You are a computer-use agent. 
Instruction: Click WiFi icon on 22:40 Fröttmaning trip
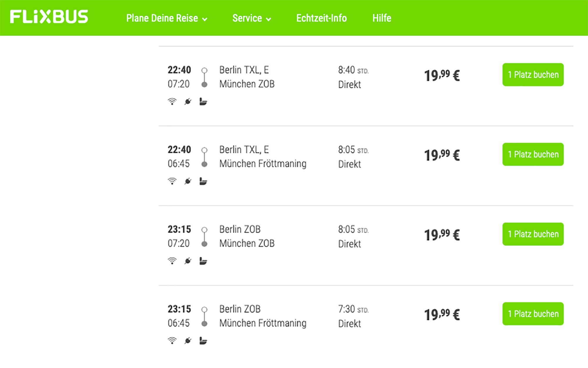point(172,181)
